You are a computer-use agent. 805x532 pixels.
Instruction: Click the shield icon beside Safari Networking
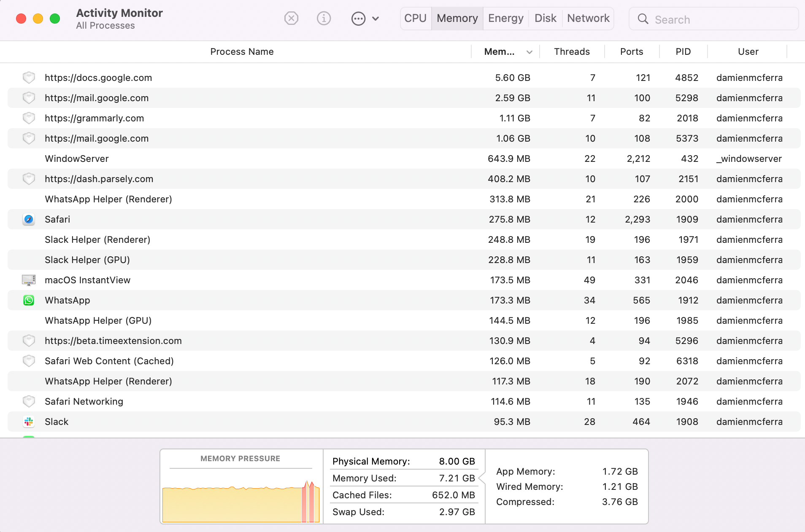point(29,401)
